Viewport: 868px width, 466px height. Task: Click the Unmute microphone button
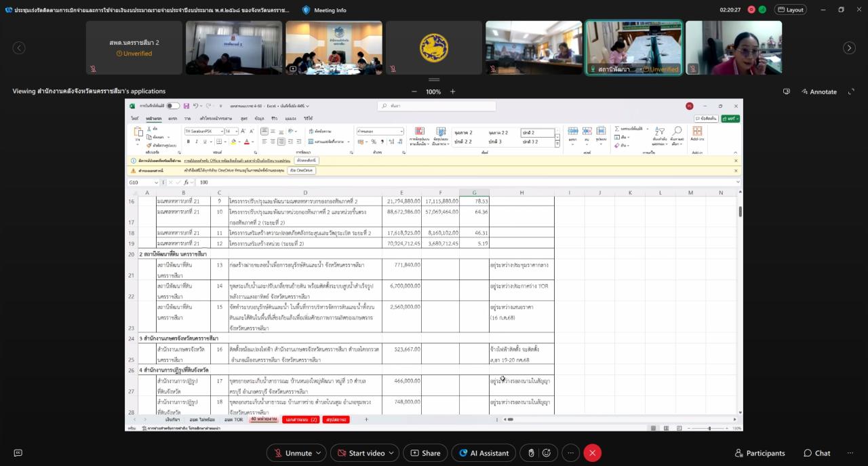292,453
